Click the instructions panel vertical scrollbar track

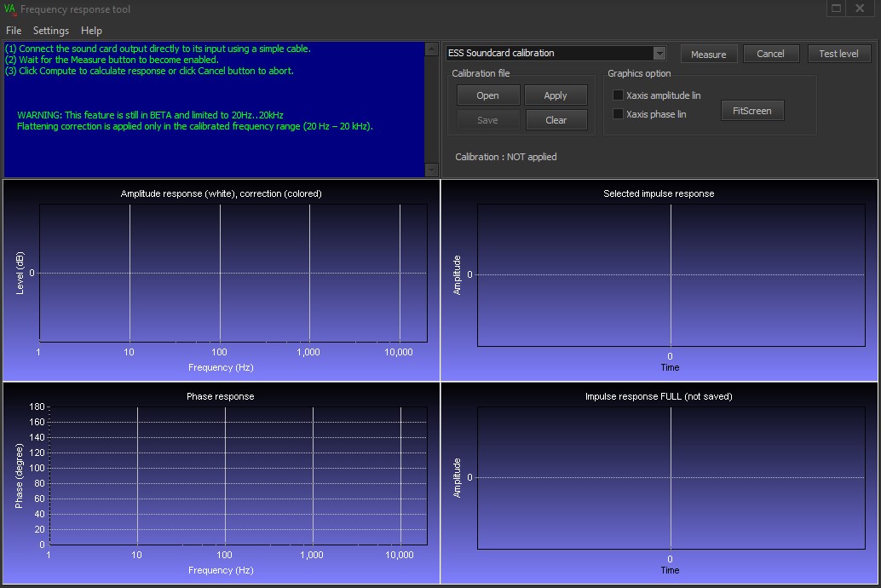coord(431,110)
